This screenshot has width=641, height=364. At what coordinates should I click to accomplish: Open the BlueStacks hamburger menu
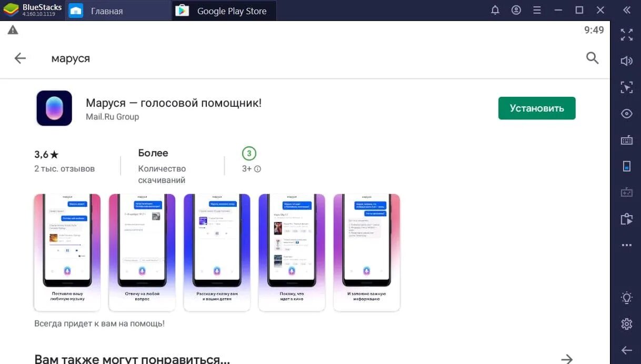(x=537, y=10)
